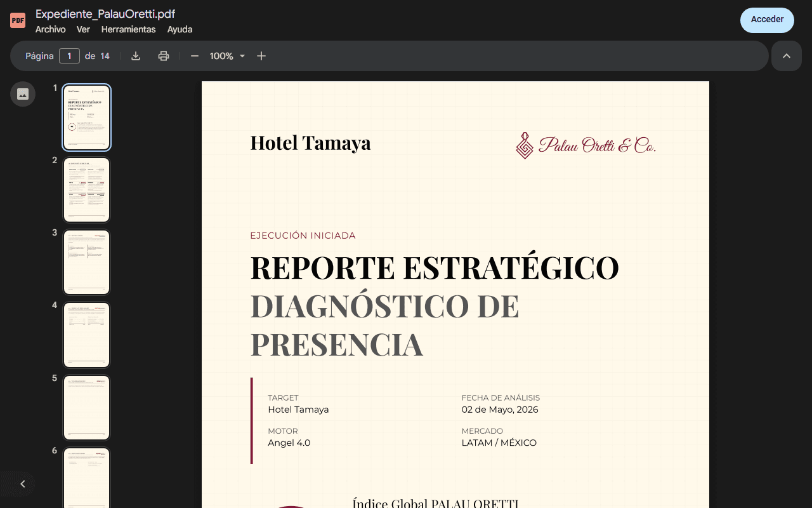Image resolution: width=812 pixels, height=508 pixels.
Task: Click the Índice Global PALAU ORETTI heading
Action: coord(435,504)
